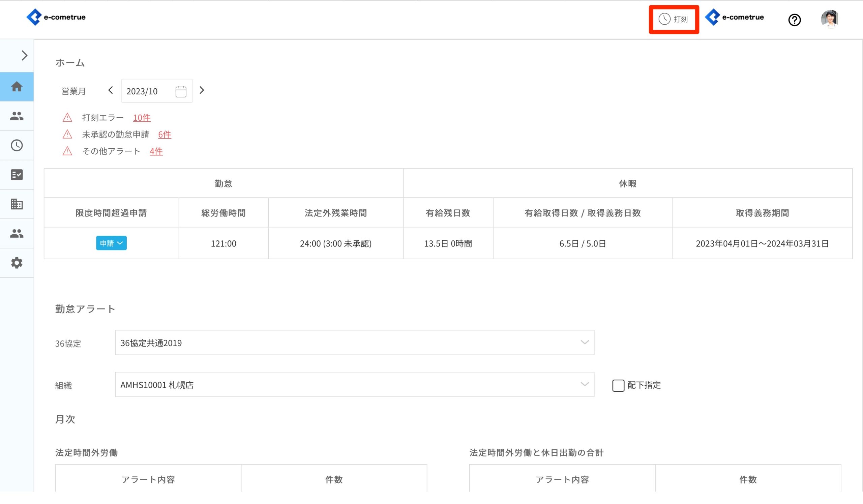Open the 36協定 dropdown
The width and height of the screenshot is (863, 504).
[354, 343]
